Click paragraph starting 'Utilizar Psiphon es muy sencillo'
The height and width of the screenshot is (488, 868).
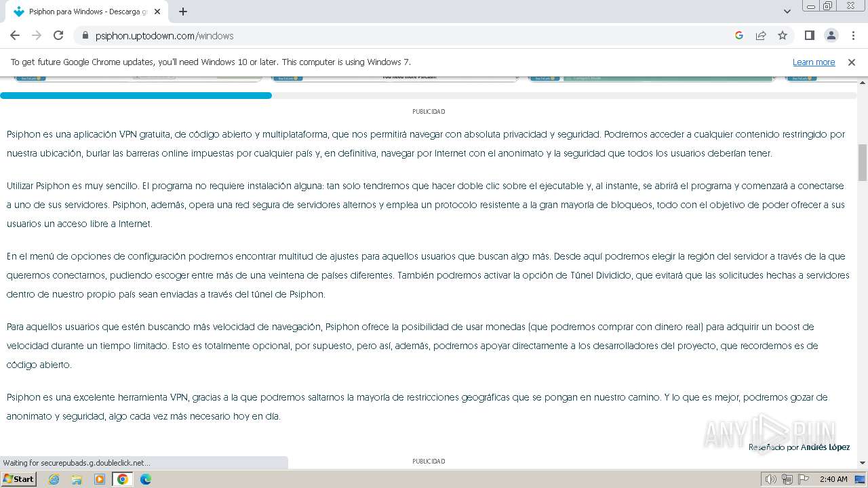[427, 205]
